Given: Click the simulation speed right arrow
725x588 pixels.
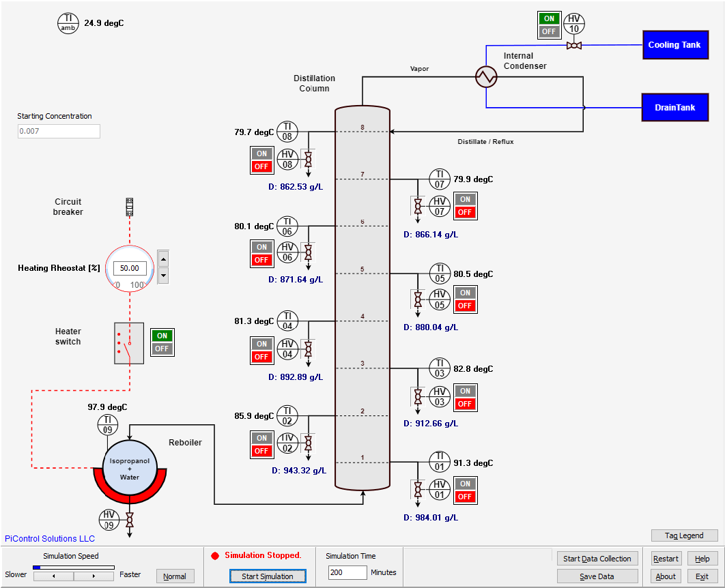Looking at the screenshot, I should [x=94, y=576].
